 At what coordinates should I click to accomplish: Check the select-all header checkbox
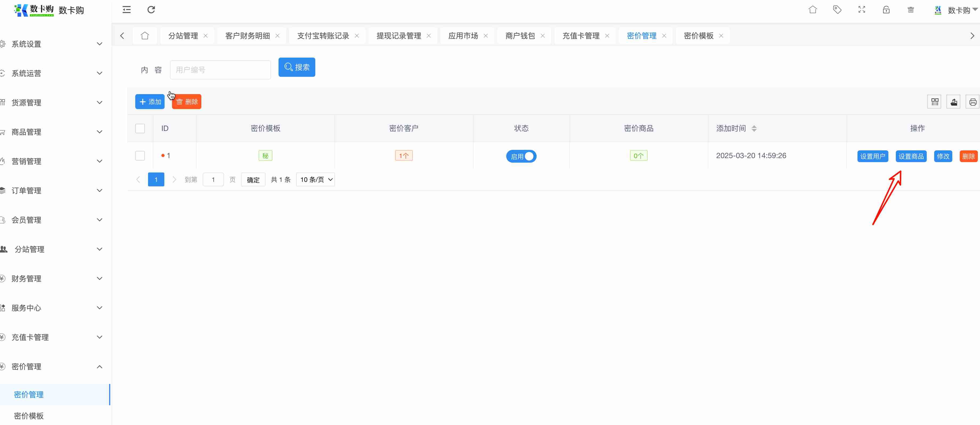[x=140, y=128]
